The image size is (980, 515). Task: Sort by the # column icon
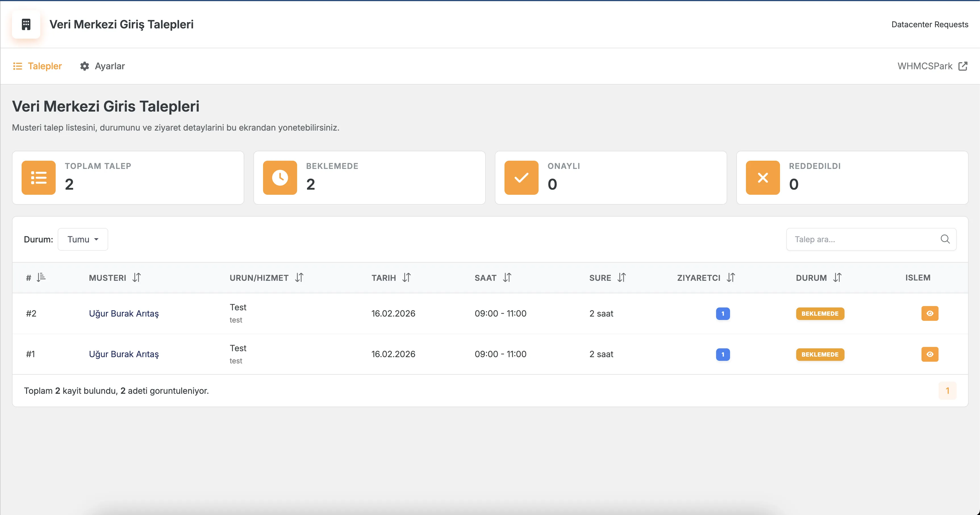pyautogui.click(x=41, y=278)
